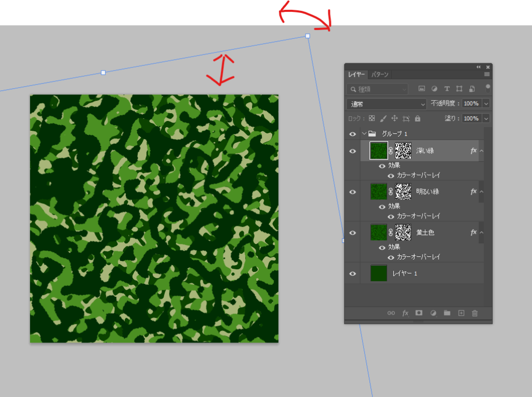532x397 pixels.
Task: Collapse effects list of 明るい緑 layer
Action: pyautogui.click(x=482, y=191)
